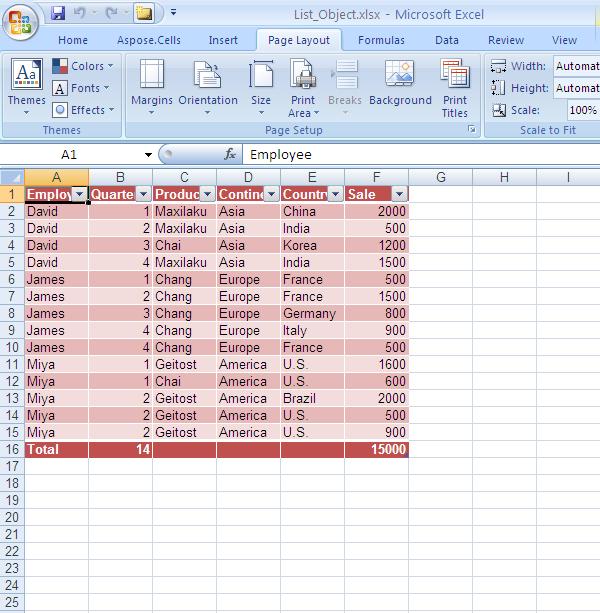Open the View tab
The width and height of the screenshot is (600, 613).
pos(564,40)
